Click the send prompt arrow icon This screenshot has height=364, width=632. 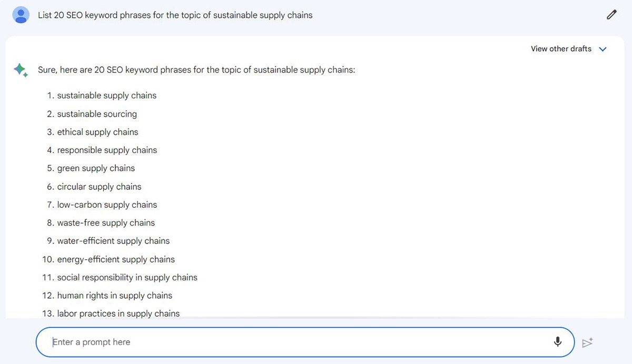pos(587,342)
